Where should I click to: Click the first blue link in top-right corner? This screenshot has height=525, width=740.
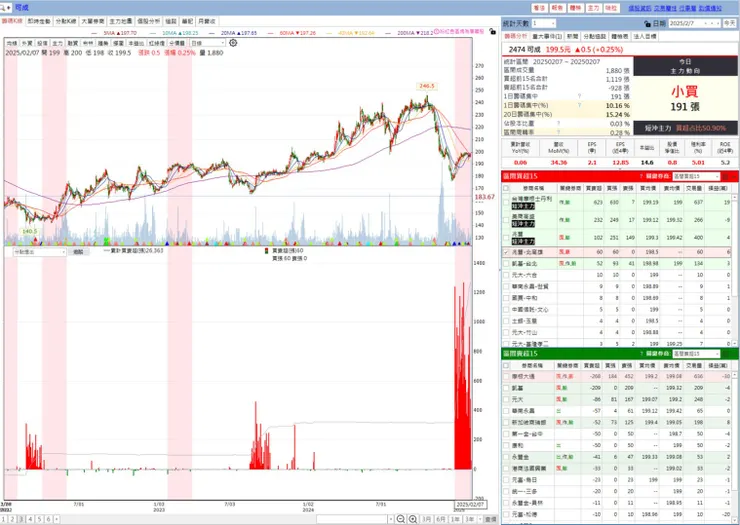639,8
